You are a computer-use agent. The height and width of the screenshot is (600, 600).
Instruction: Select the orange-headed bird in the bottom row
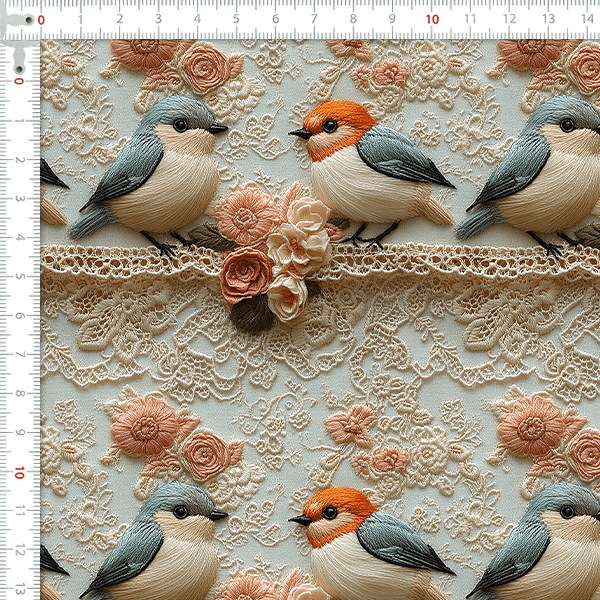[370, 545]
